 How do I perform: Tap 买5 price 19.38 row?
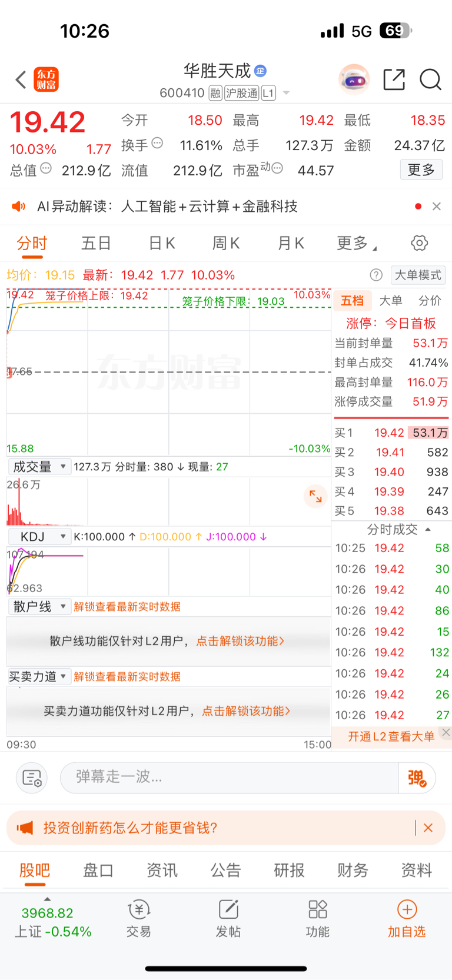[x=391, y=511]
